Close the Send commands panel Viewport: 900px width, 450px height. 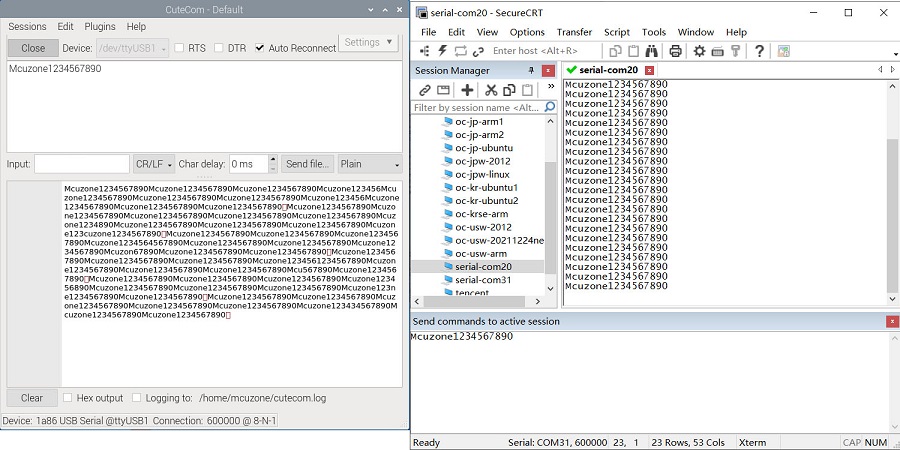(892, 321)
